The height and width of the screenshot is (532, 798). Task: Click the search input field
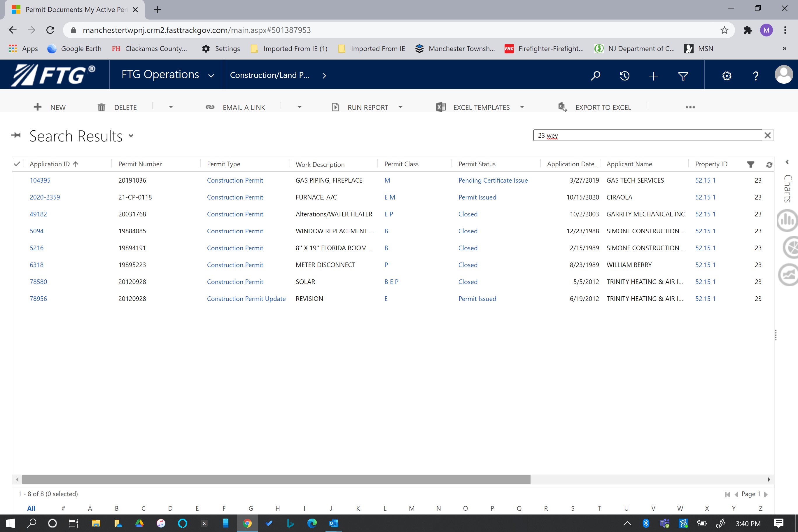click(x=648, y=135)
